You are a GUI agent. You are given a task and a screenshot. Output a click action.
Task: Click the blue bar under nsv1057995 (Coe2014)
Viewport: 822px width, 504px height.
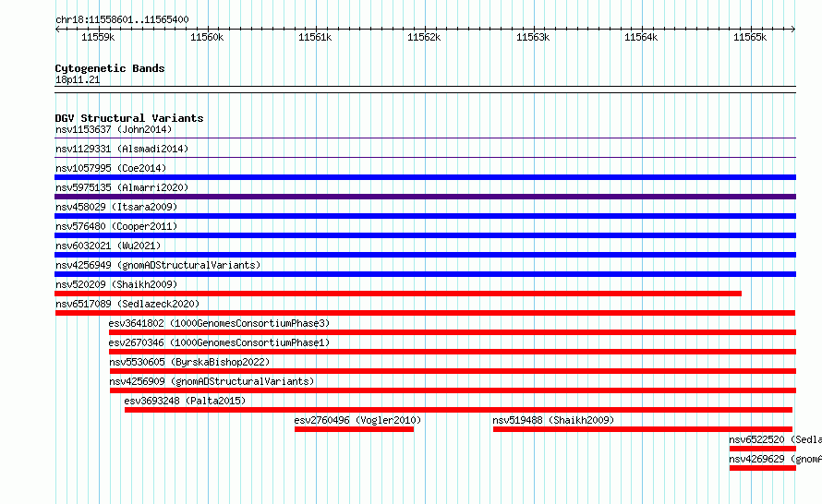425,177
